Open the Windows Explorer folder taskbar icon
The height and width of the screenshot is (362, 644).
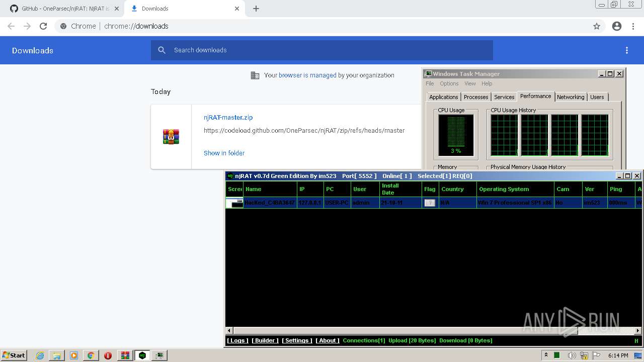point(57,355)
